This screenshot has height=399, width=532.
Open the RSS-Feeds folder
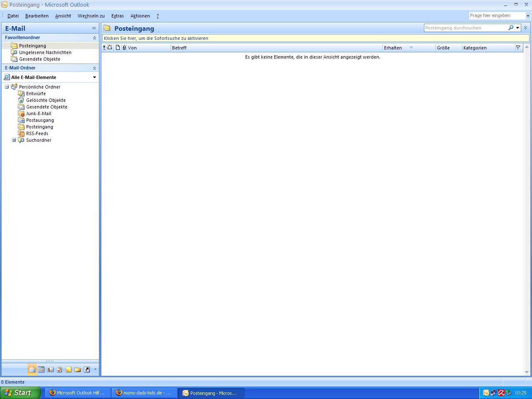pos(37,133)
